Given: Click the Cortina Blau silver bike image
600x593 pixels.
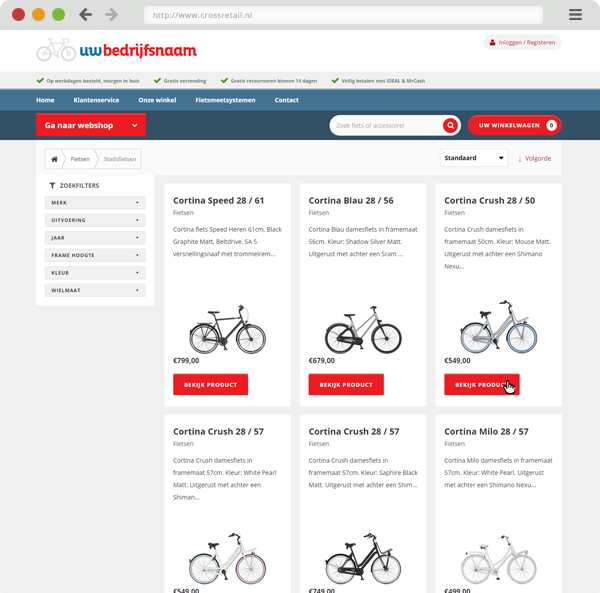Looking at the screenshot, I should 363,329.
